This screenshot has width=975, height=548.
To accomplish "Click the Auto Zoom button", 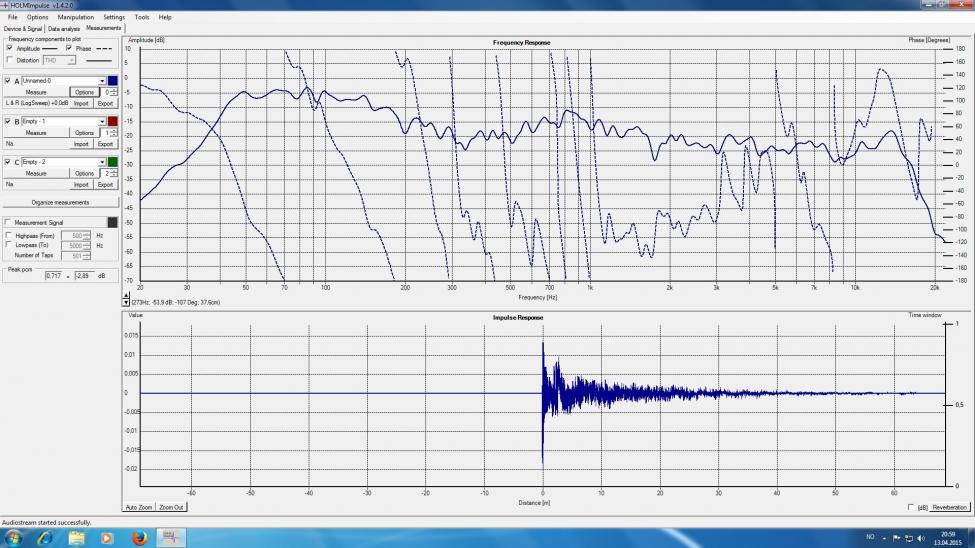I will click(139, 508).
